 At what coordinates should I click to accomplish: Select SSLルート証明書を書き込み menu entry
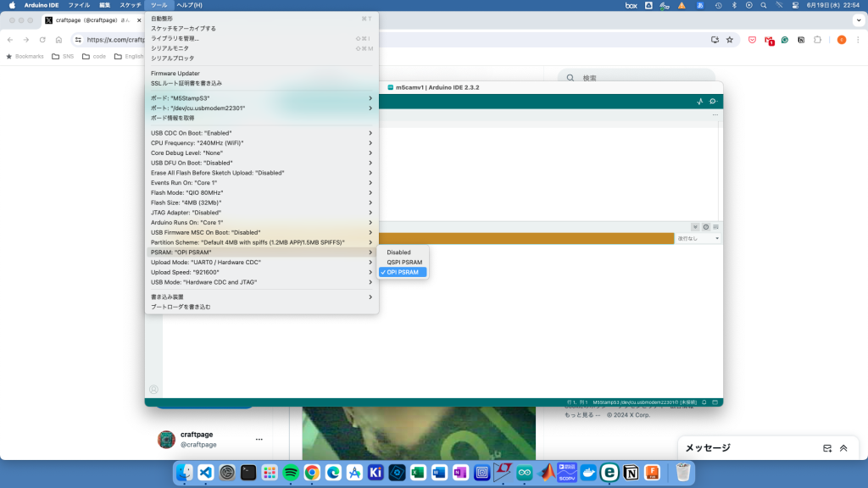262,84
